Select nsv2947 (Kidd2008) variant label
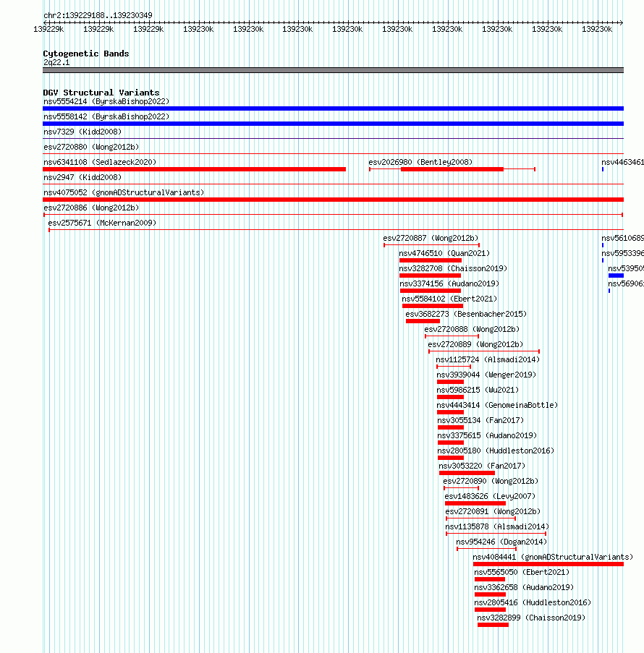Viewport: 644px width, 653px height. point(82,177)
